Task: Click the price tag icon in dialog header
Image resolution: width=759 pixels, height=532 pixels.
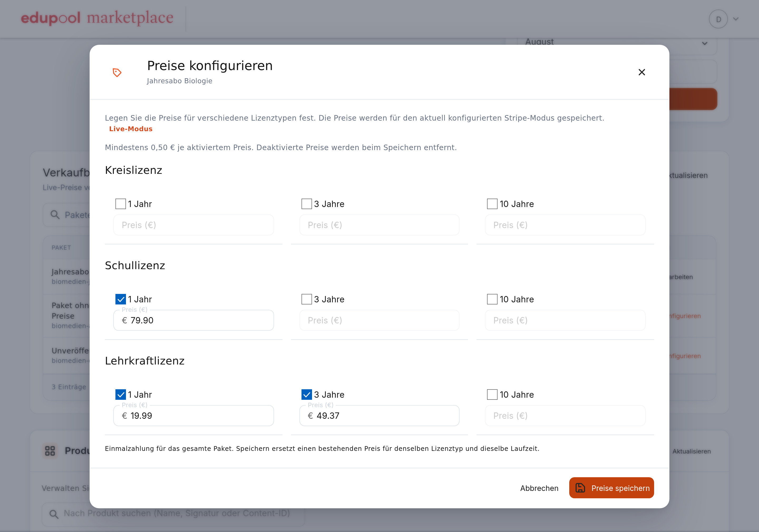Action: coord(117,72)
